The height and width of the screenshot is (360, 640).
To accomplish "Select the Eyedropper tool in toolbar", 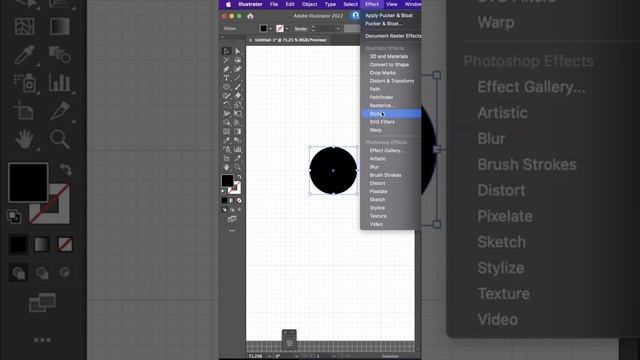I will click(227, 141).
